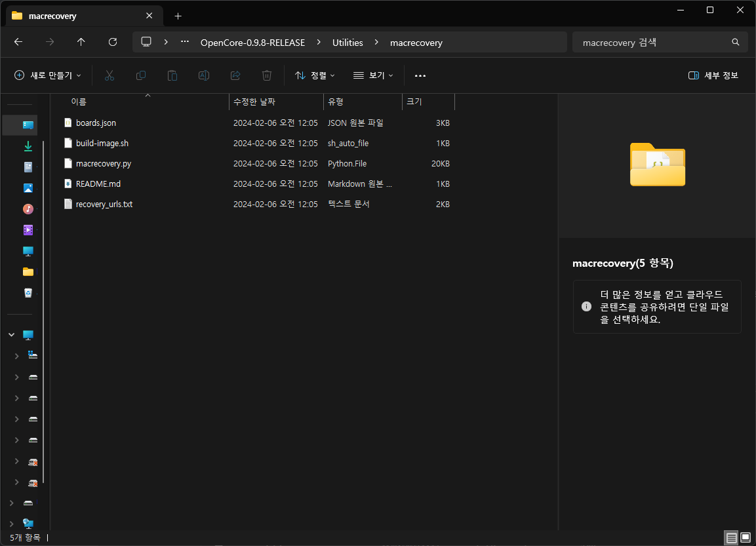The image size is (756, 546).
Task: Select the build-image.sh file
Action: point(102,143)
